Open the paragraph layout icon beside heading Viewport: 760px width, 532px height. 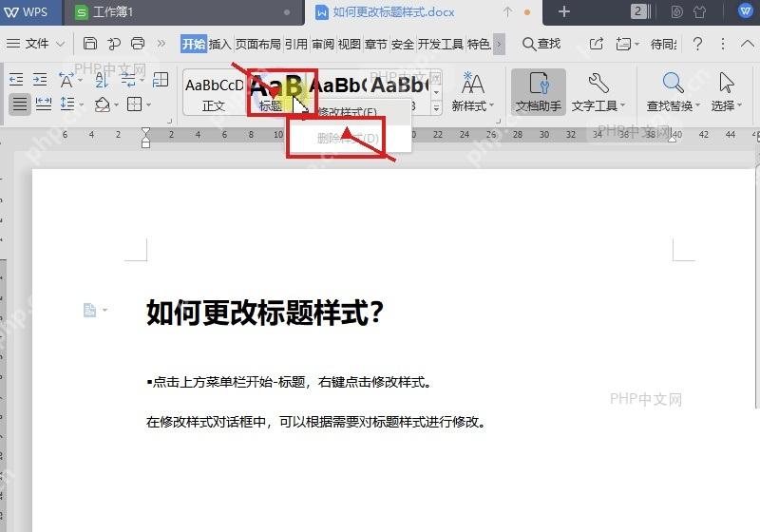[x=94, y=310]
